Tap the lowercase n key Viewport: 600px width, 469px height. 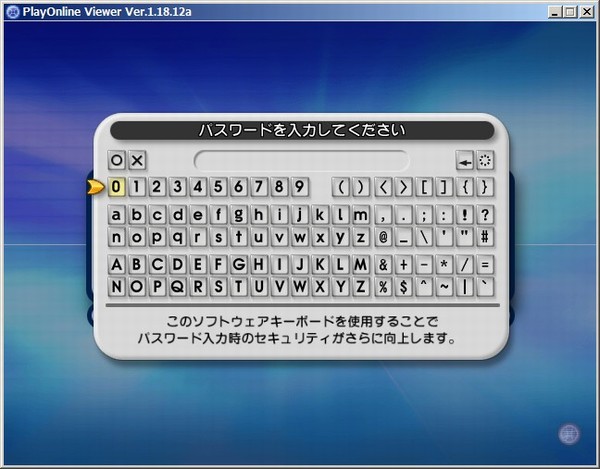tap(116, 237)
